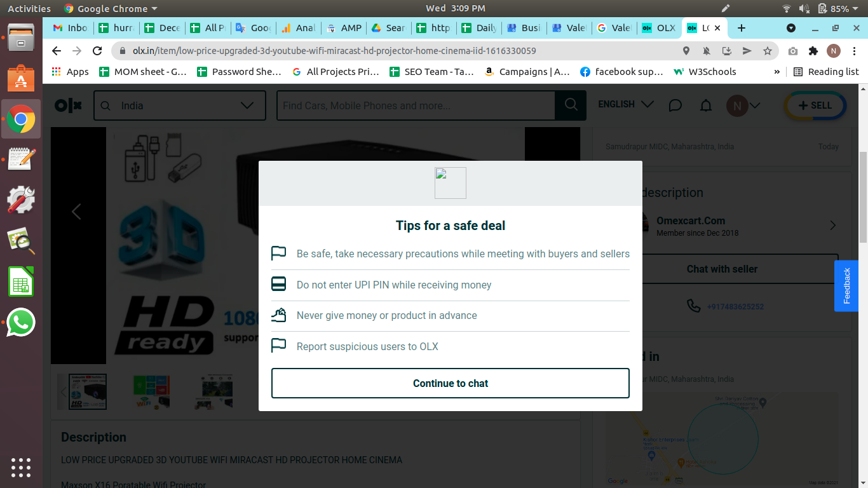868x488 pixels.
Task: Click the OLX search magnifier button
Action: coord(571,105)
